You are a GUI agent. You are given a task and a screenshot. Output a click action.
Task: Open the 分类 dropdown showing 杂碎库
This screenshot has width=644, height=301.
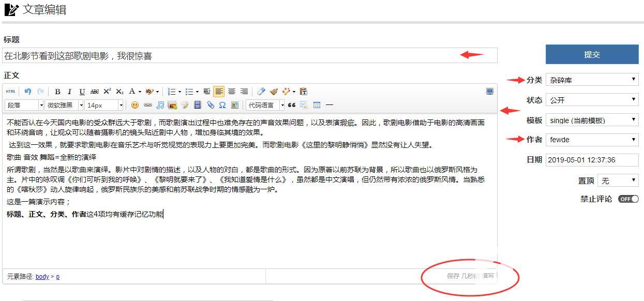[x=592, y=80]
